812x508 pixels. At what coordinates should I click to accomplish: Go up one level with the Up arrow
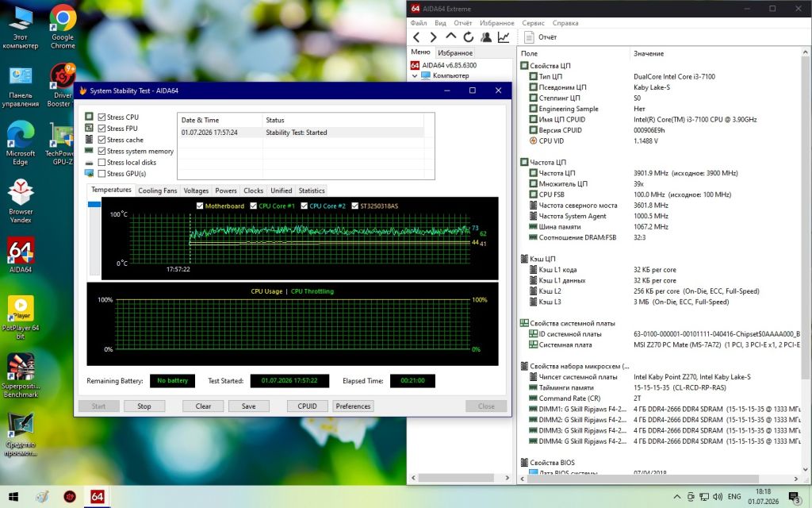point(451,37)
